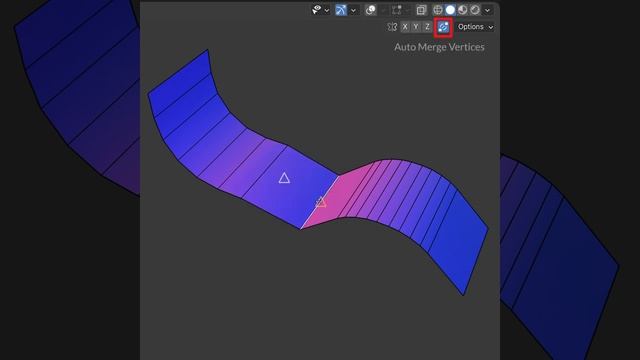Screen dimensions: 640x360
Task: Enable X axis mirror
Action: [405, 27]
